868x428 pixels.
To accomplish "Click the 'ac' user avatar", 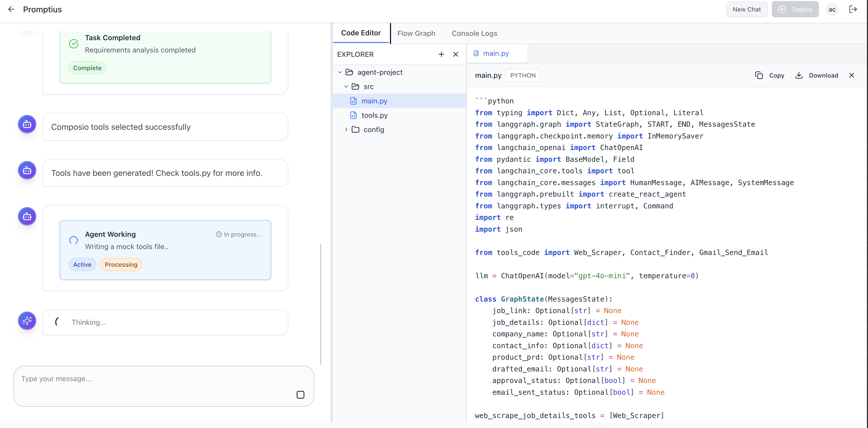I will (832, 9).
